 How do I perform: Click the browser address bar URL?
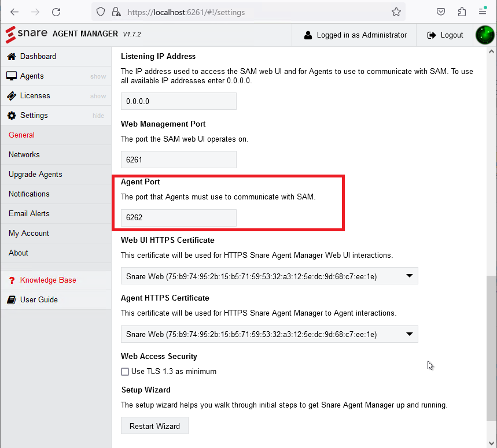pyautogui.click(x=186, y=12)
